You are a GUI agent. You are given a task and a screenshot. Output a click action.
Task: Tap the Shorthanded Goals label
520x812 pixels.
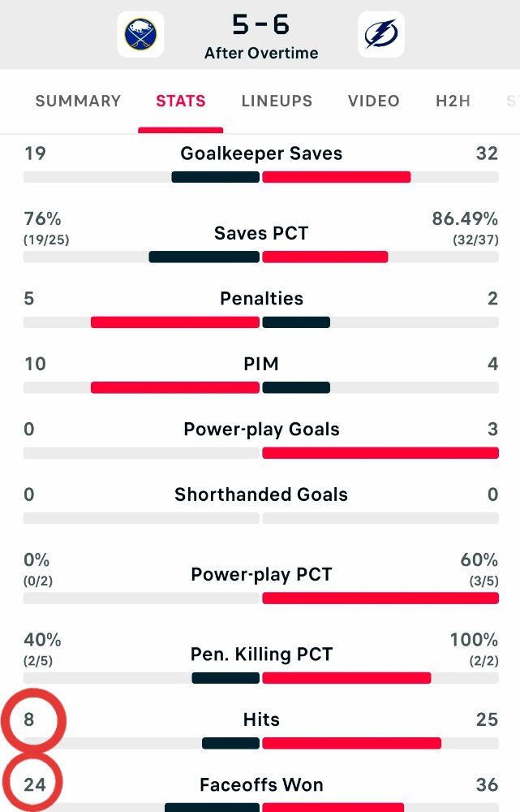click(261, 495)
